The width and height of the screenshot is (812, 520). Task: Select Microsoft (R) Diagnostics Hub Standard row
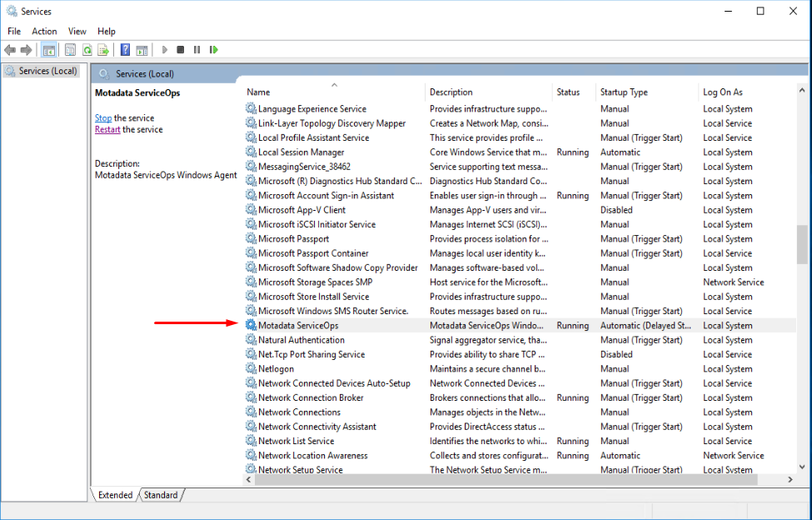(520, 182)
